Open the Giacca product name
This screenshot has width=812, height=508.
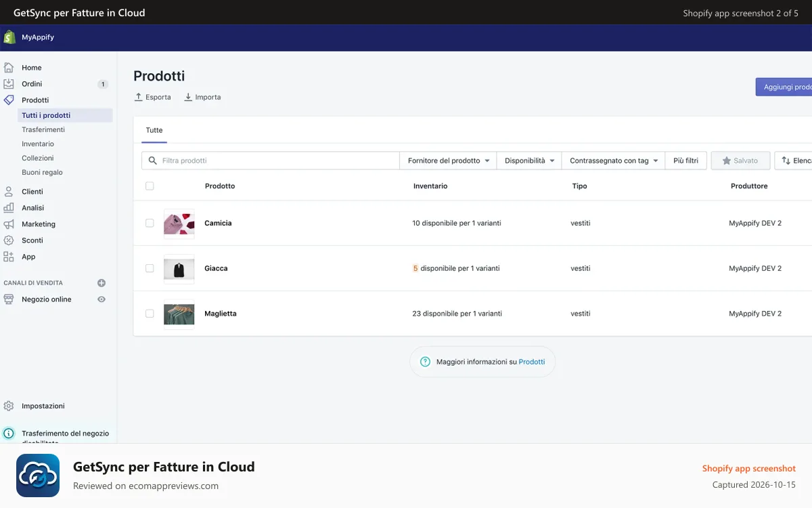pyautogui.click(x=216, y=268)
